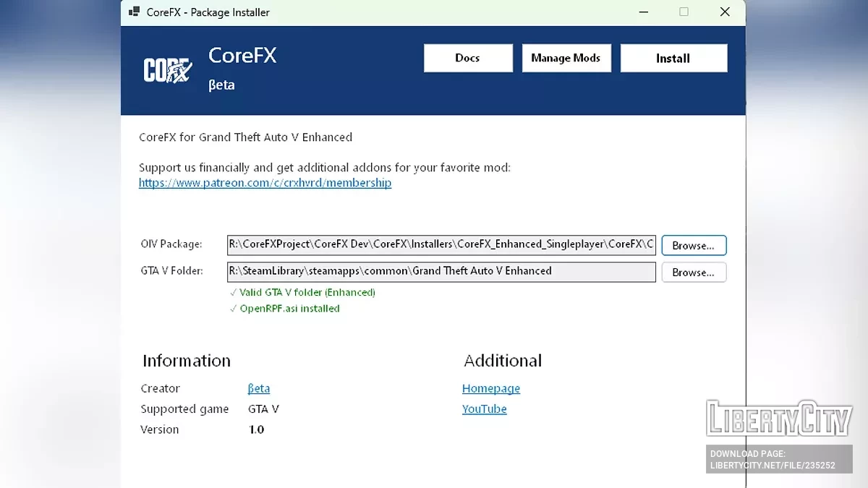868x488 pixels.
Task: Click the app icon in the title bar
Action: 134,12
